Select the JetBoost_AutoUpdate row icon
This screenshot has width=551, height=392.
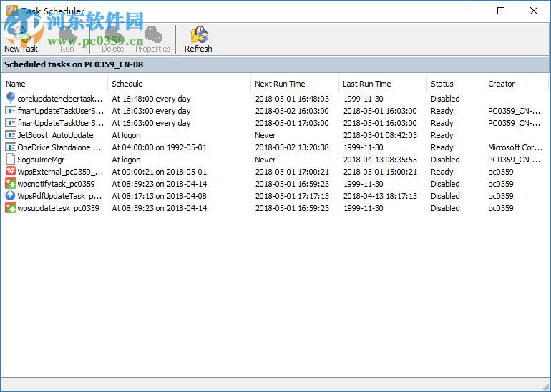(11, 135)
